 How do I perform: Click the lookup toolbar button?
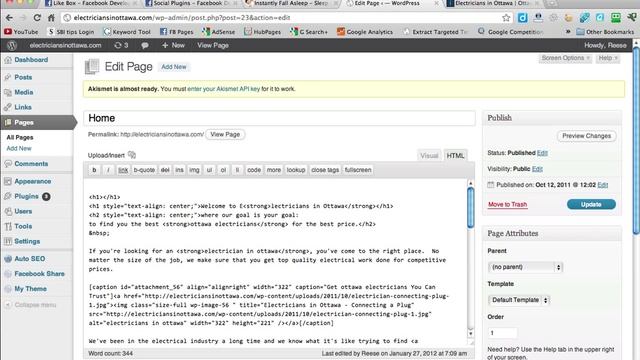click(296, 170)
